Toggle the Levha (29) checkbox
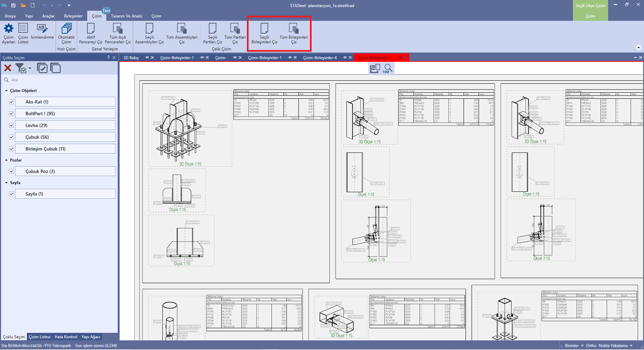The image size is (644, 350). pyautogui.click(x=11, y=125)
